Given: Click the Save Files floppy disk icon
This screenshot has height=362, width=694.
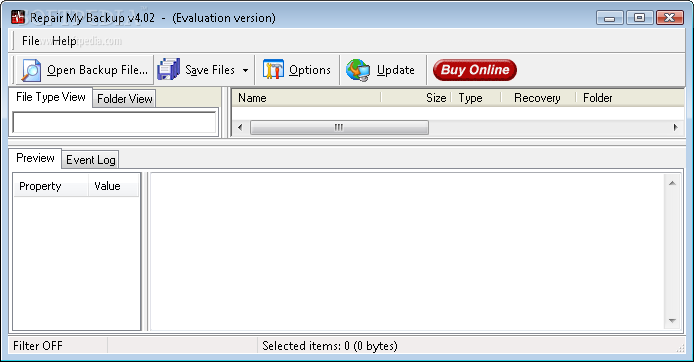Looking at the screenshot, I should click(168, 69).
